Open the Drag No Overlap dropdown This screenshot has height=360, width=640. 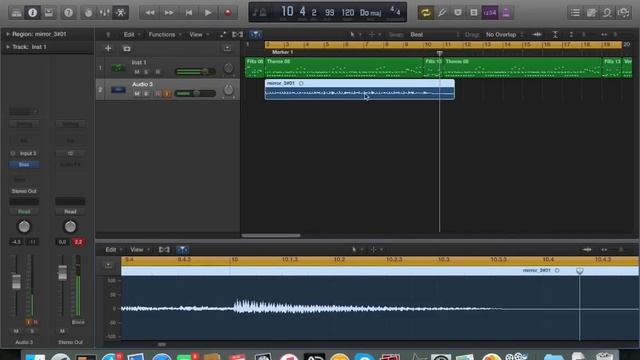point(504,35)
